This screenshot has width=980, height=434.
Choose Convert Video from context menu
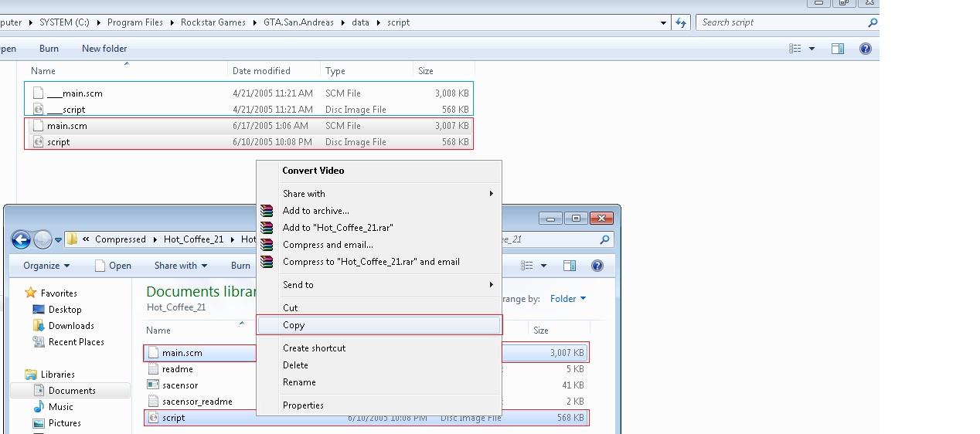(379, 171)
